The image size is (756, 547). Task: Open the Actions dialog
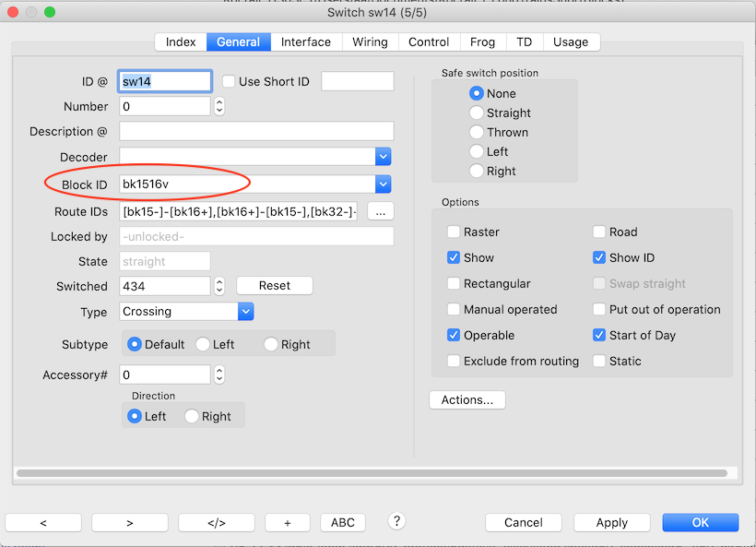pyautogui.click(x=467, y=399)
